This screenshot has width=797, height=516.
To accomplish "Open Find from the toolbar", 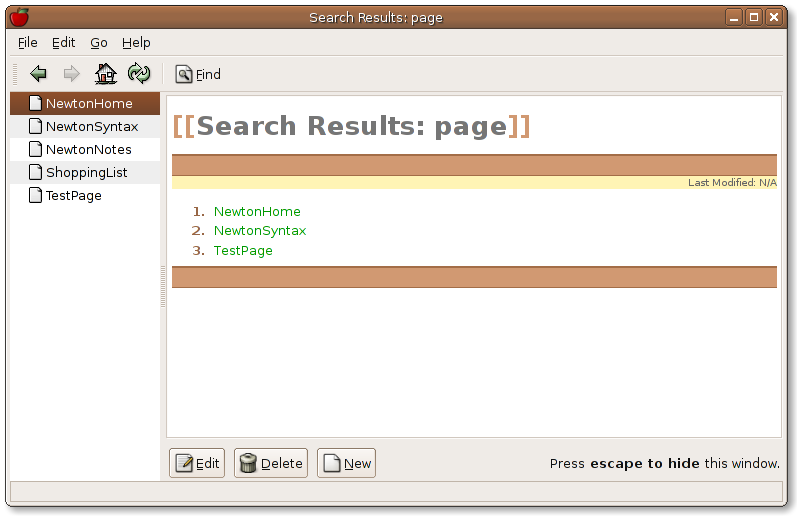I will pos(198,74).
